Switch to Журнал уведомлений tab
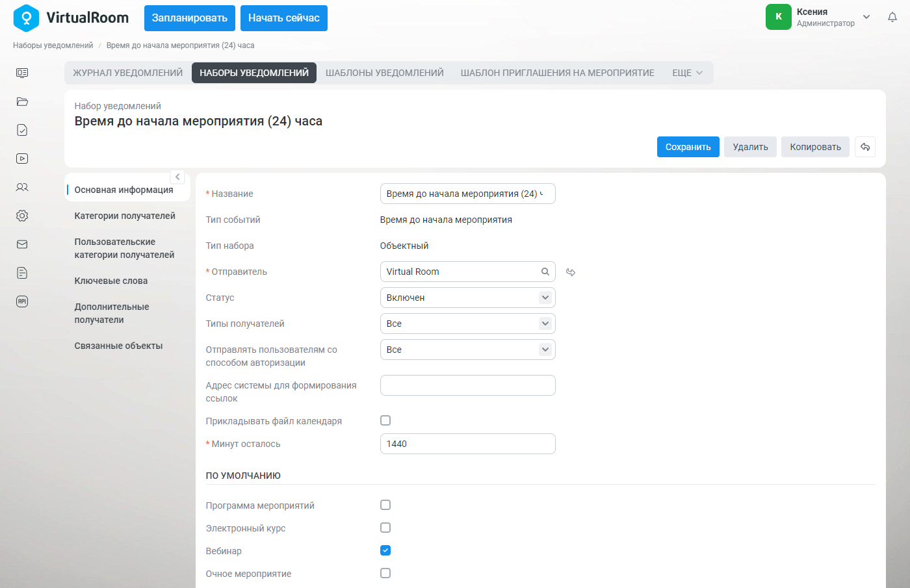This screenshot has width=910, height=588. click(128, 73)
